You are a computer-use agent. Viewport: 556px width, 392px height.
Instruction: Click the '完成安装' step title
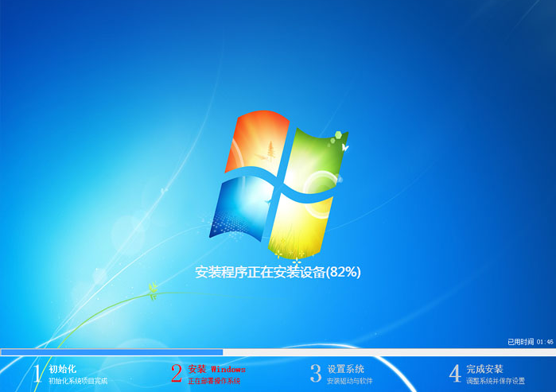click(x=484, y=369)
